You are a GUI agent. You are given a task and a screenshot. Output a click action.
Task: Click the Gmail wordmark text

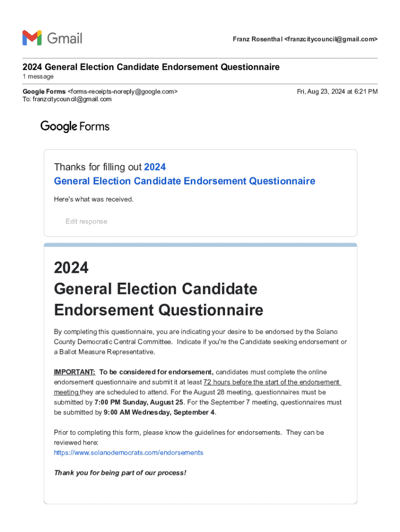pos(65,38)
